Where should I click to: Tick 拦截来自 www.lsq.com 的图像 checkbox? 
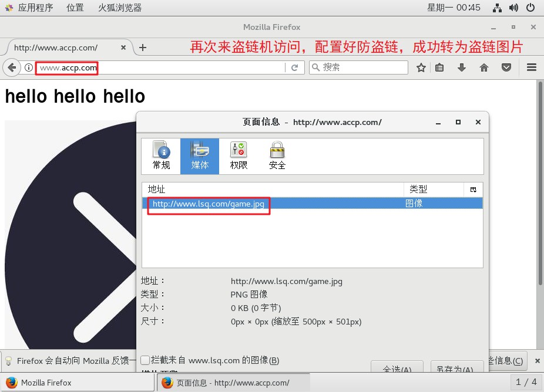click(145, 360)
